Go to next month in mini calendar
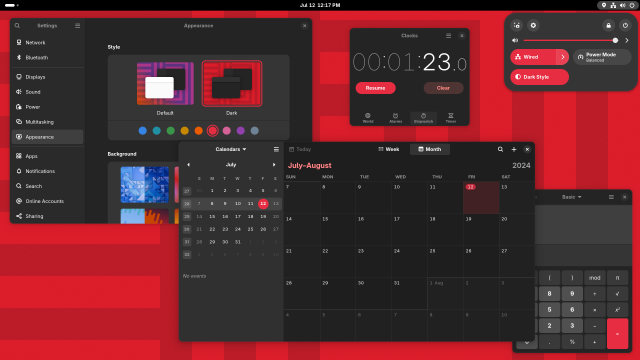The image size is (640, 360). pos(274,165)
